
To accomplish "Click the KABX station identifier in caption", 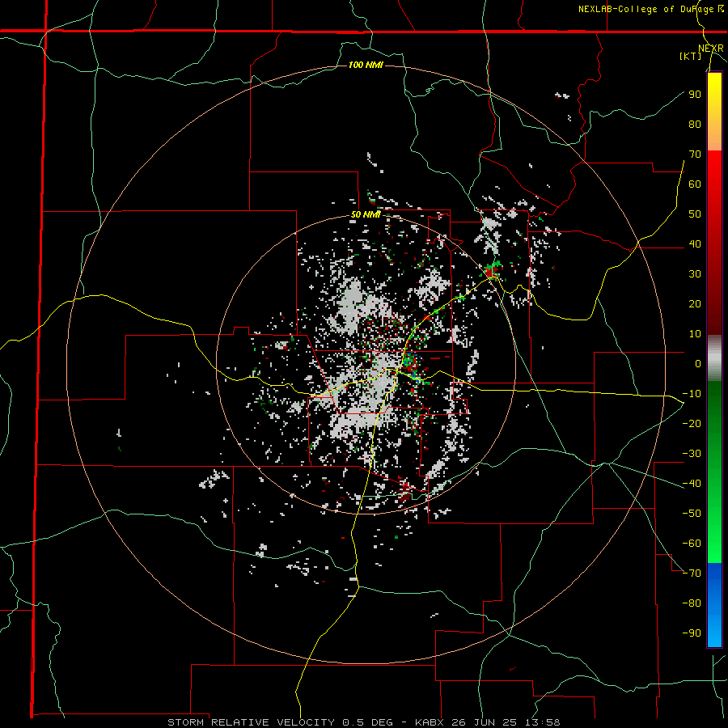I will pos(431,722).
